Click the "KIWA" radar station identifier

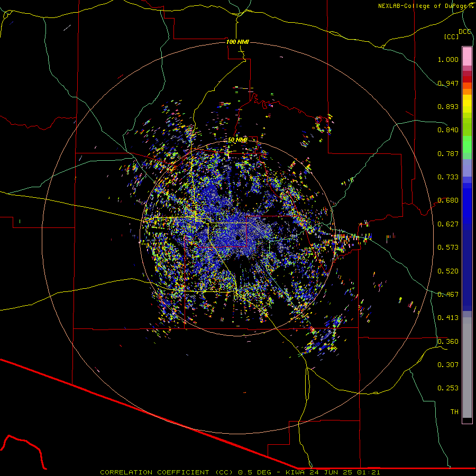pyautogui.click(x=295, y=472)
